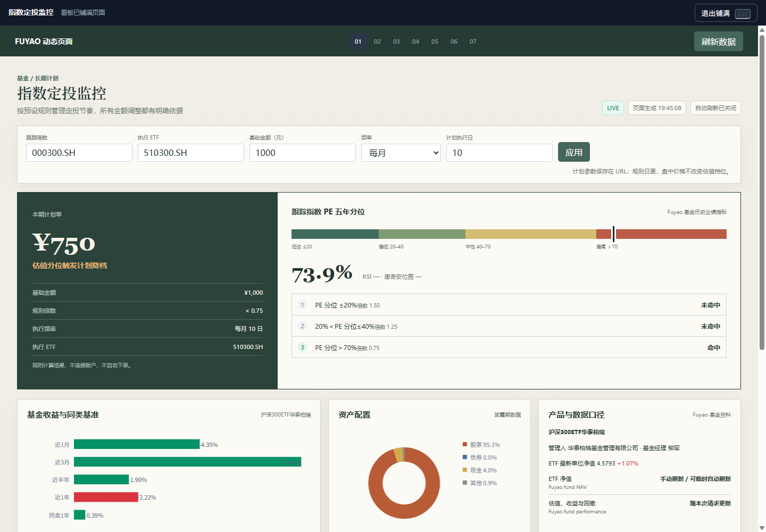
Task: Click the 股票 95.1% legend entry
Action: [481, 445]
